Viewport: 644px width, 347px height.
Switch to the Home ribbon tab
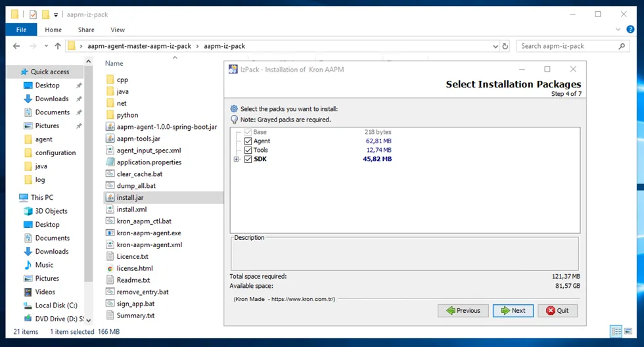(x=53, y=30)
